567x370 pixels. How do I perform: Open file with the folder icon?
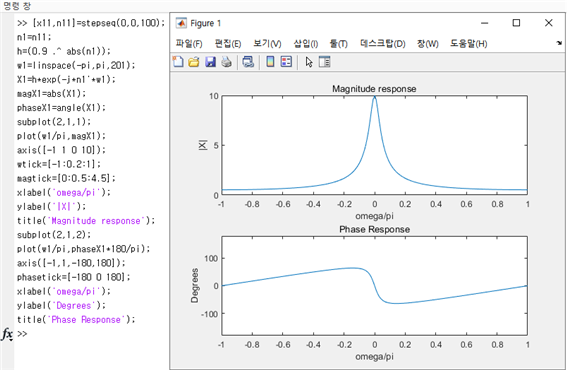(194, 62)
